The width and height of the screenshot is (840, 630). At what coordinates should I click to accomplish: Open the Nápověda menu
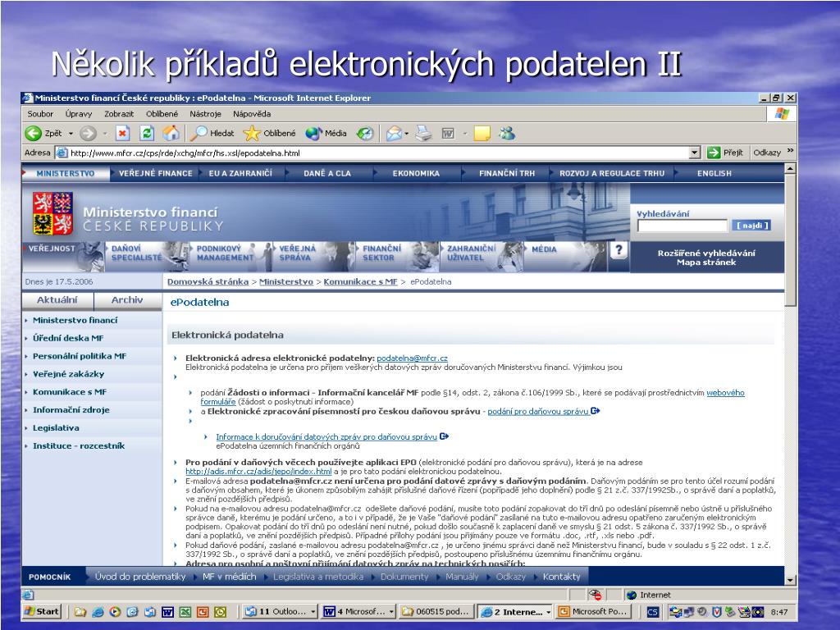(252, 114)
